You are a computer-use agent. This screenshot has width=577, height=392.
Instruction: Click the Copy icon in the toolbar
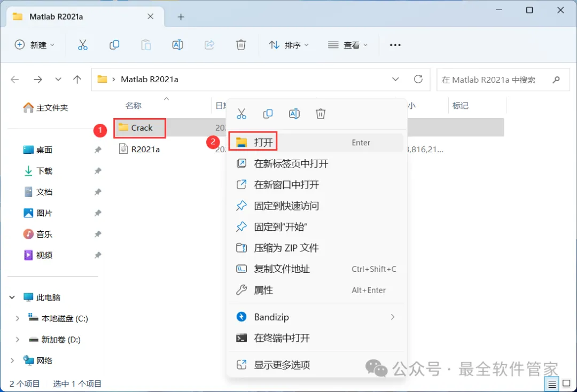coord(114,45)
